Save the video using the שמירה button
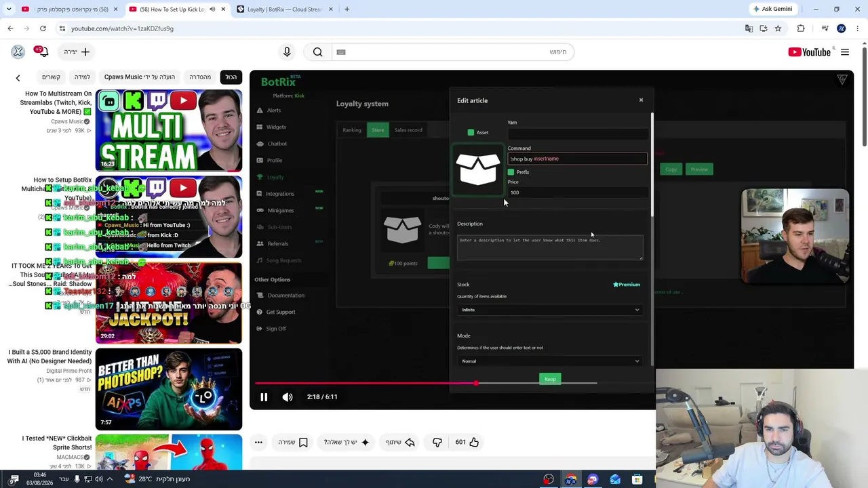 293,443
